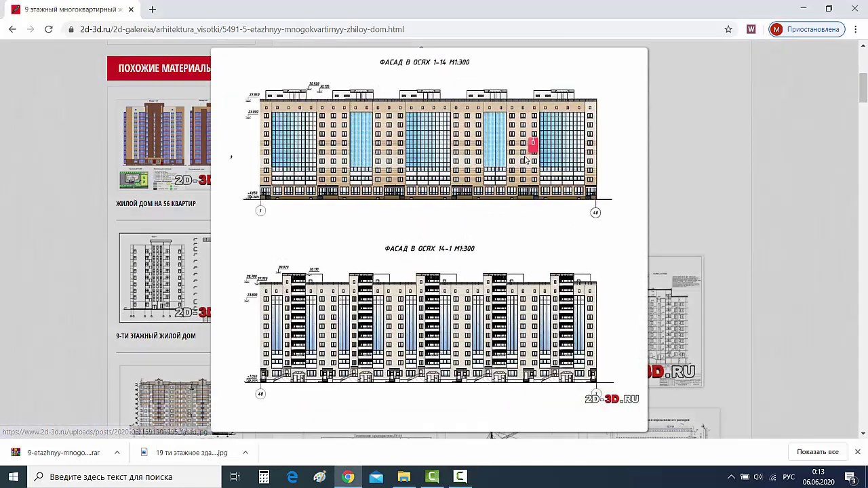Show hidden system tray icons
The height and width of the screenshot is (488, 868).
click(731, 476)
